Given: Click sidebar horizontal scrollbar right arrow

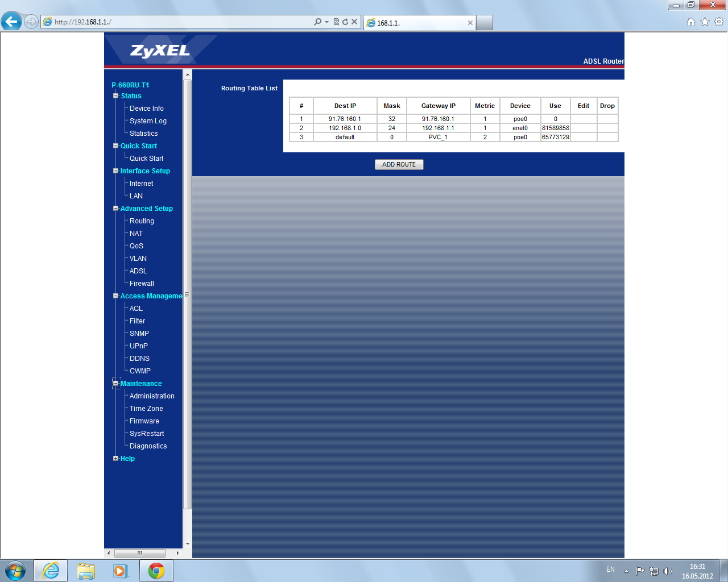Looking at the screenshot, I should coord(177,553).
